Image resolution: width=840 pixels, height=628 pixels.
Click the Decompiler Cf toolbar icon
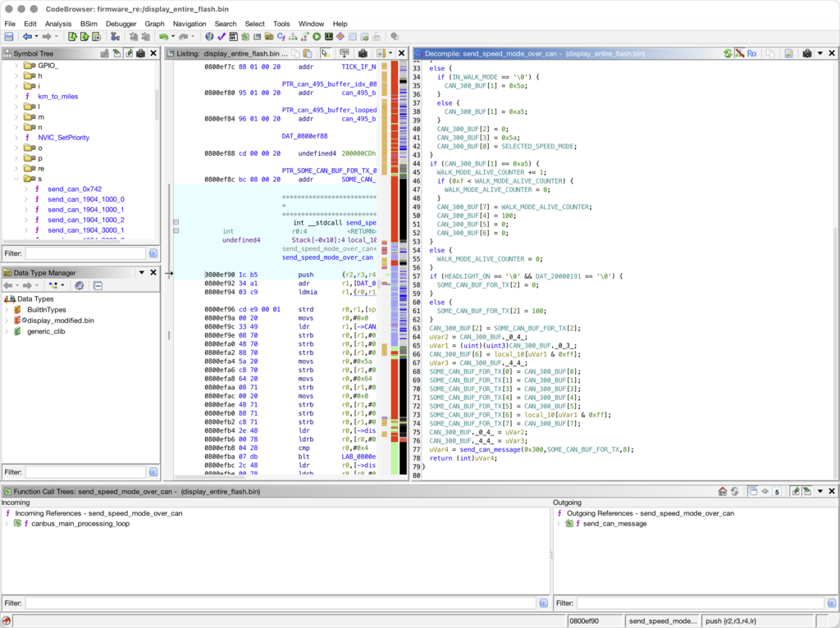tap(281, 36)
